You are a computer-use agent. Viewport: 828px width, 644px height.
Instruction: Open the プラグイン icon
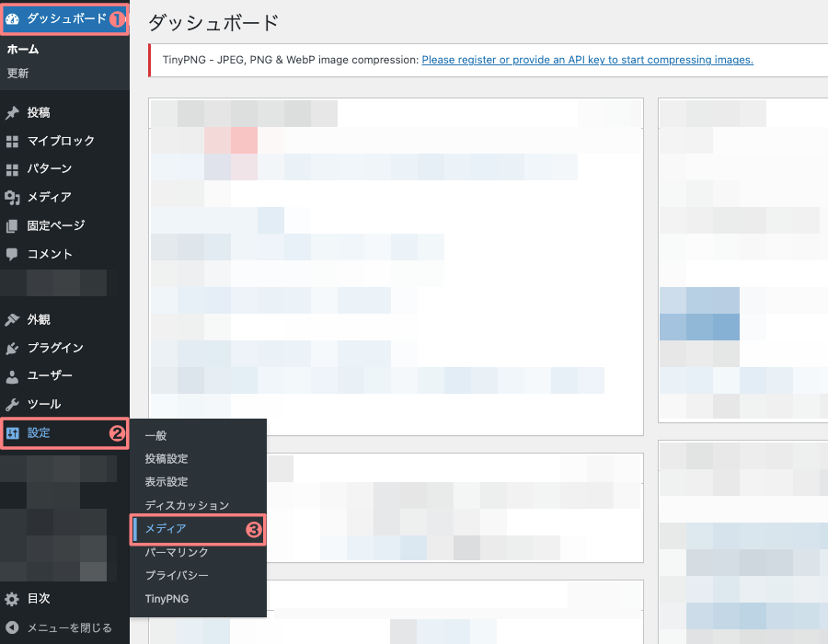[x=13, y=348]
